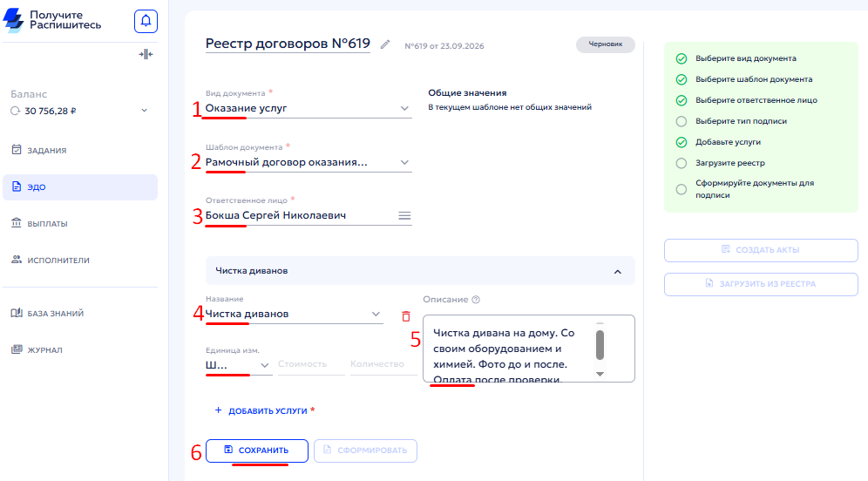Delete the Чистка диванов service
Image resolution: width=868 pixels, height=481 pixels.
tap(406, 316)
